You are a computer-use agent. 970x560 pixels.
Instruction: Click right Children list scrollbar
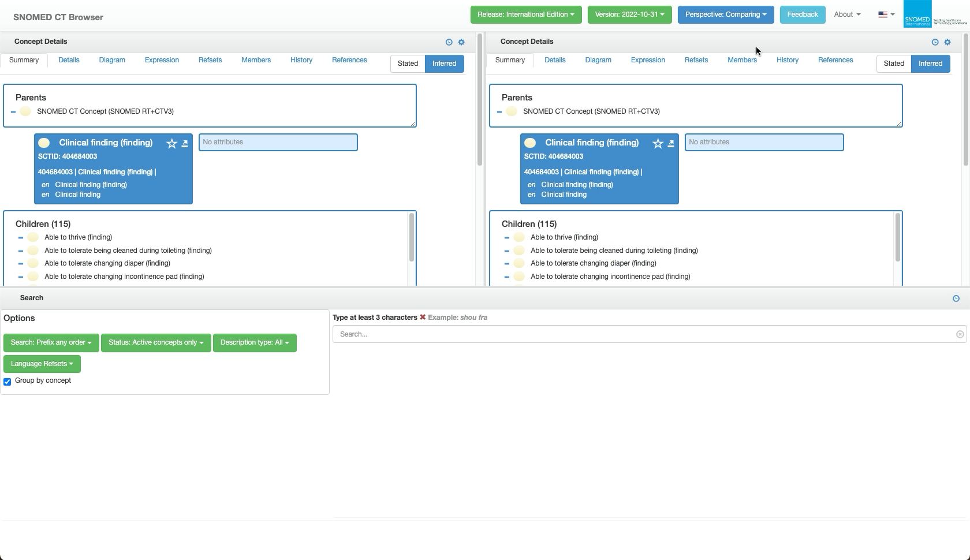[x=898, y=237]
